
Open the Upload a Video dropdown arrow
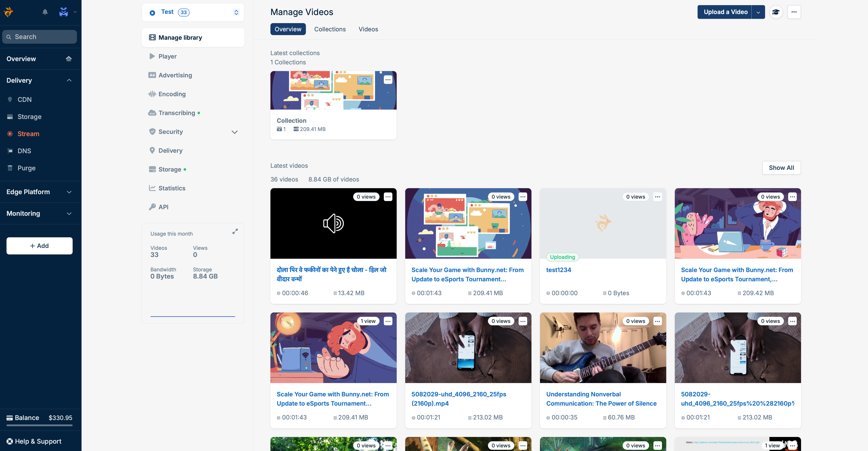pyautogui.click(x=759, y=12)
